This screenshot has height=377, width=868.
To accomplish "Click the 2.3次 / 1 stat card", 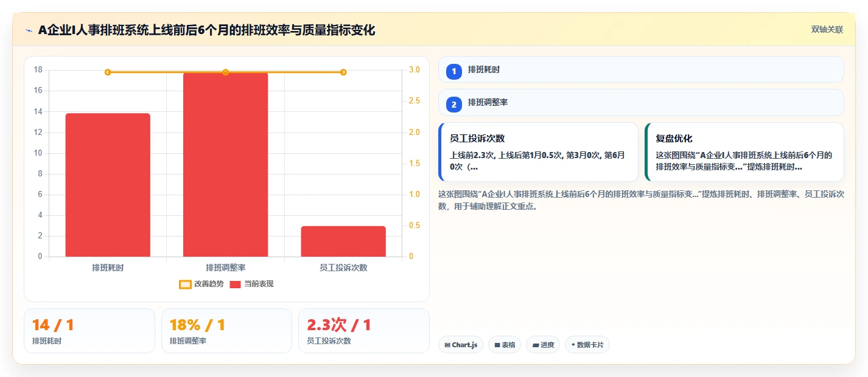I will pos(364,331).
